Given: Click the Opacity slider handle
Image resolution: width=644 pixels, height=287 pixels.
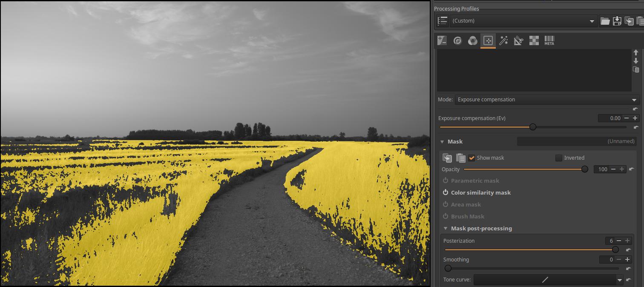Looking at the screenshot, I should click(x=585, y=169).
